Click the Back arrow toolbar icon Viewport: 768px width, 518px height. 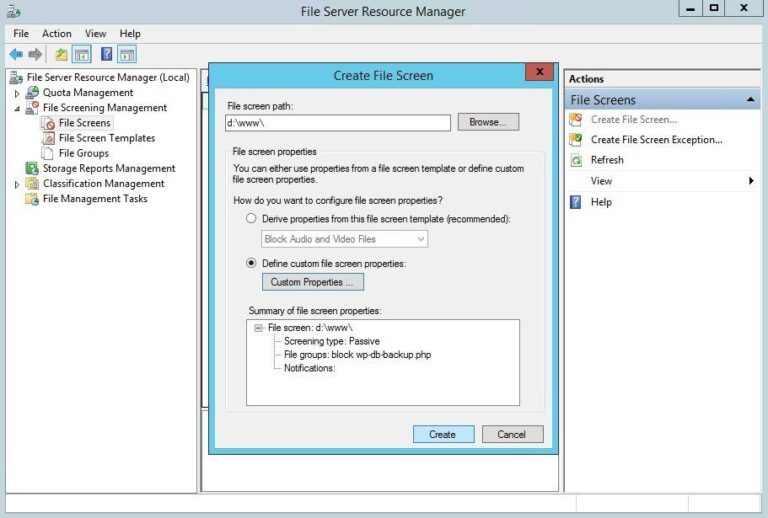point(16,54)
